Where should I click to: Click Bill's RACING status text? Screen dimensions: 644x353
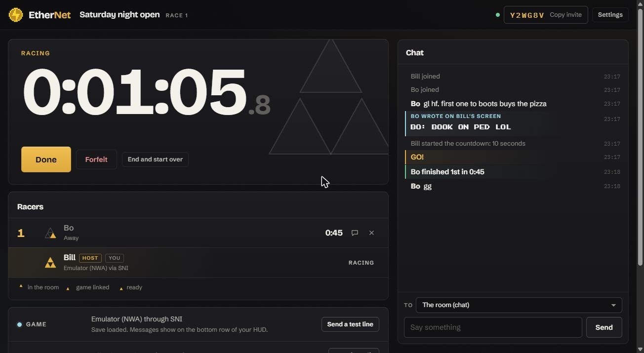coord(361,263)
